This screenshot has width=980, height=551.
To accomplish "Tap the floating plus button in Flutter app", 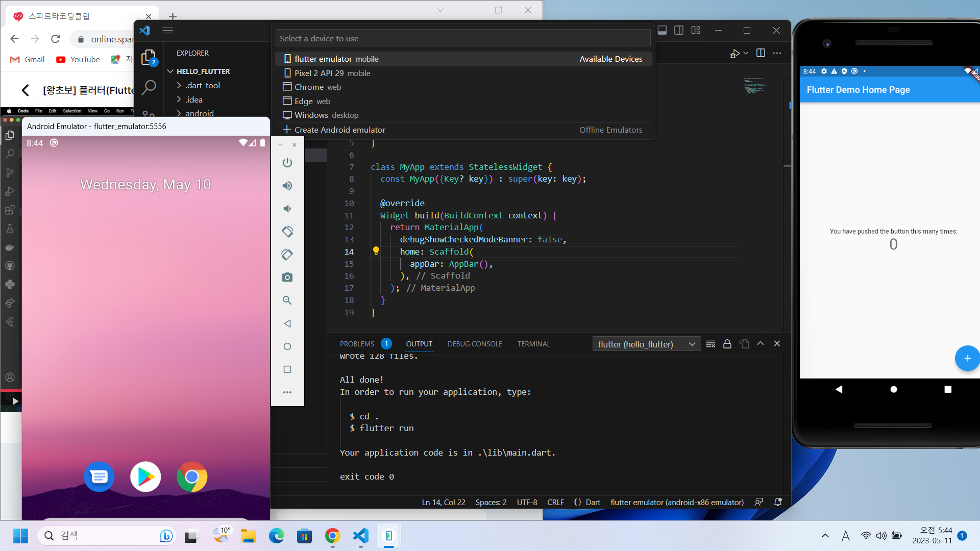I will pyautogui.click(x=967, y=358).
